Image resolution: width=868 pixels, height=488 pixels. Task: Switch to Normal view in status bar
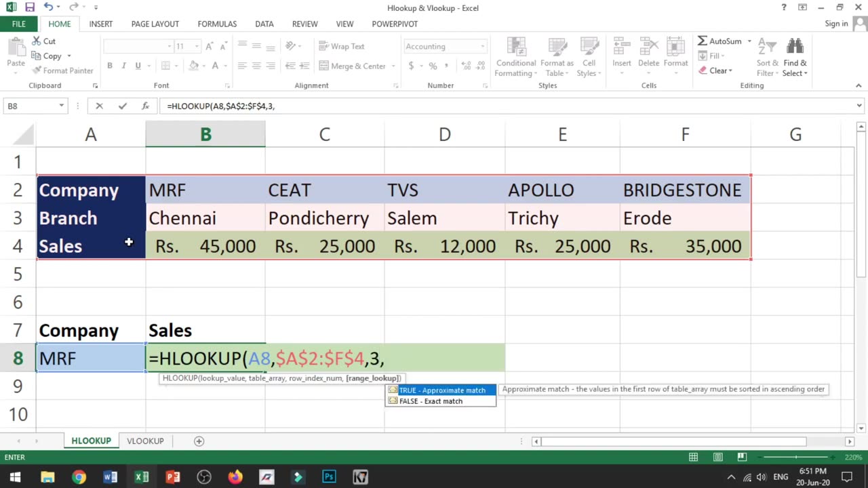click(x=694, y=457)
